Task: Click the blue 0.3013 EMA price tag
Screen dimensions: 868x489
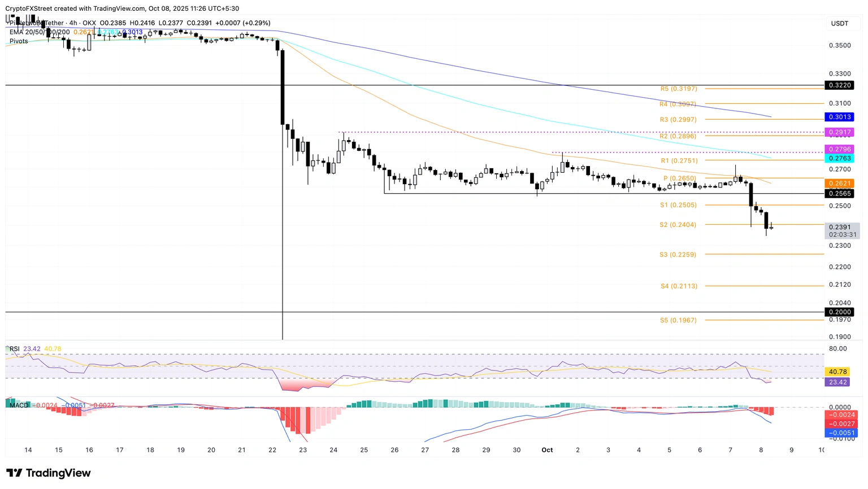Action: pyautogui.click(x=839, y=117)
